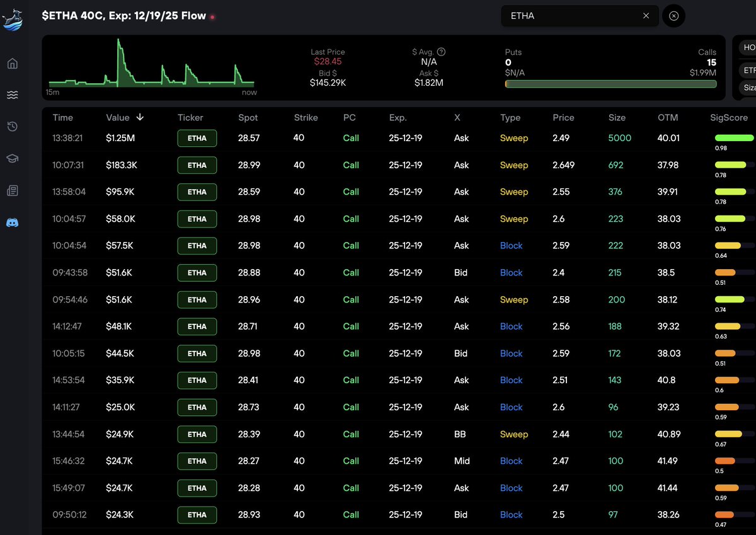Image resolution: width=756 pixels, height=535 pixels.
Task: Click the 0.67 SigScore label
Action: click(721, 444)
